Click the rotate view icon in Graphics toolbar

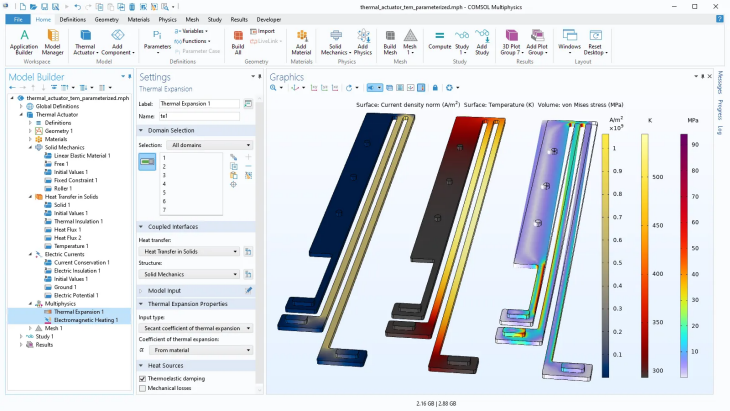(349, 88)
